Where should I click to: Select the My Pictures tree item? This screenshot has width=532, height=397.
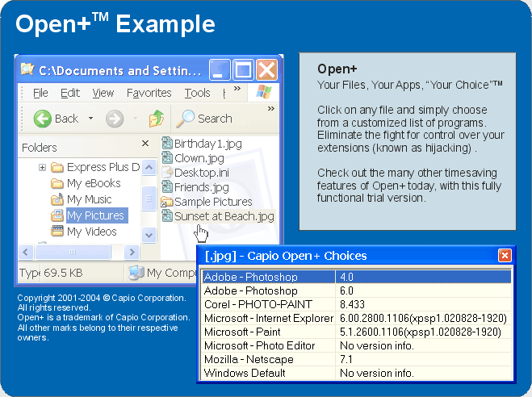point(97,215)
